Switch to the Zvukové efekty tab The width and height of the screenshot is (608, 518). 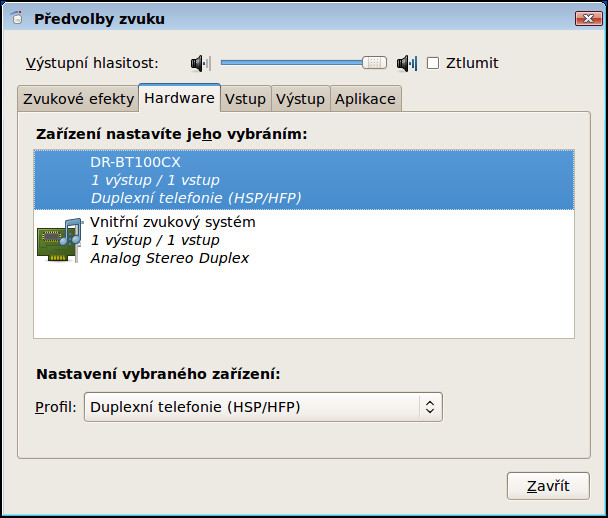coord(78,99)
